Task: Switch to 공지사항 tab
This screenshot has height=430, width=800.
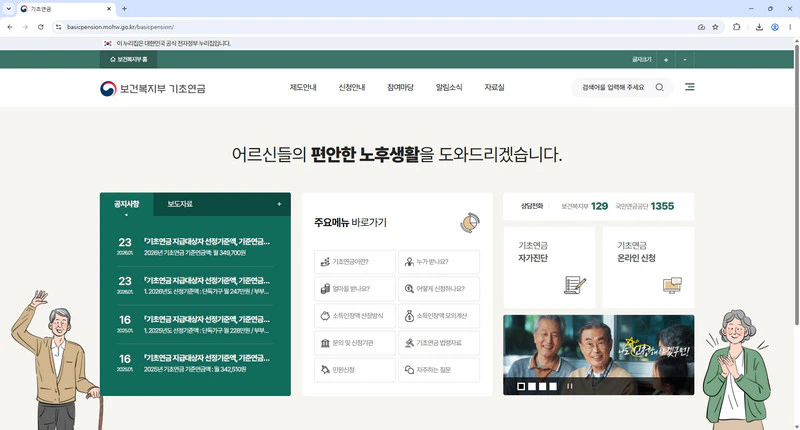Action: point(127,204)
